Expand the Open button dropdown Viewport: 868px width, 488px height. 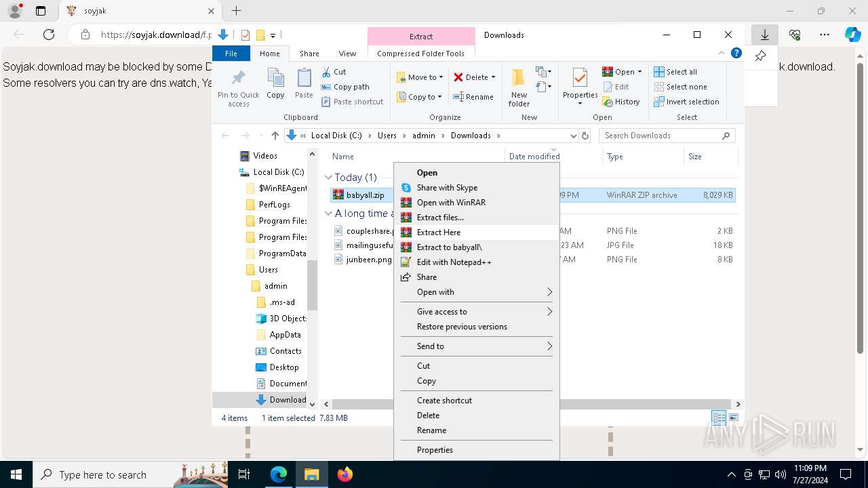639,72
